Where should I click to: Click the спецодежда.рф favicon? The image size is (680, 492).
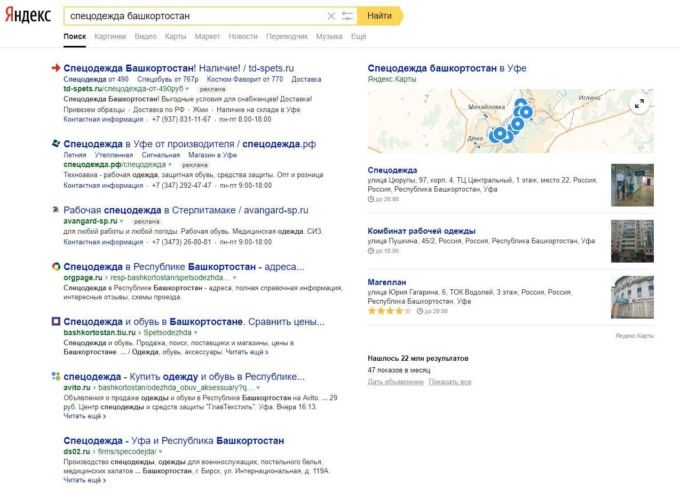pos(56,143)
